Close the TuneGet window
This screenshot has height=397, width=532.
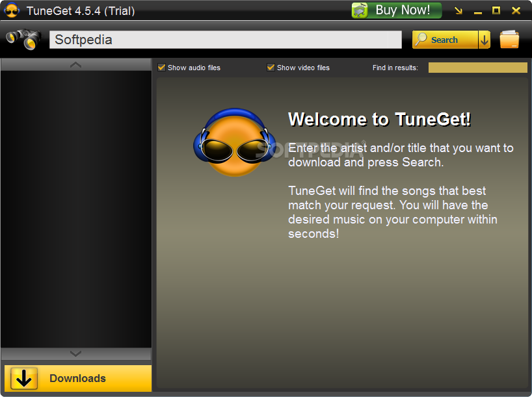pyautogui.click(x=516, y=11)
